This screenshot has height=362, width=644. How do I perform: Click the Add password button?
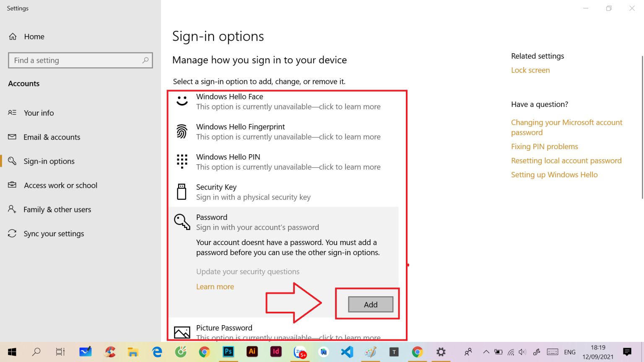(x=371, y=305)
